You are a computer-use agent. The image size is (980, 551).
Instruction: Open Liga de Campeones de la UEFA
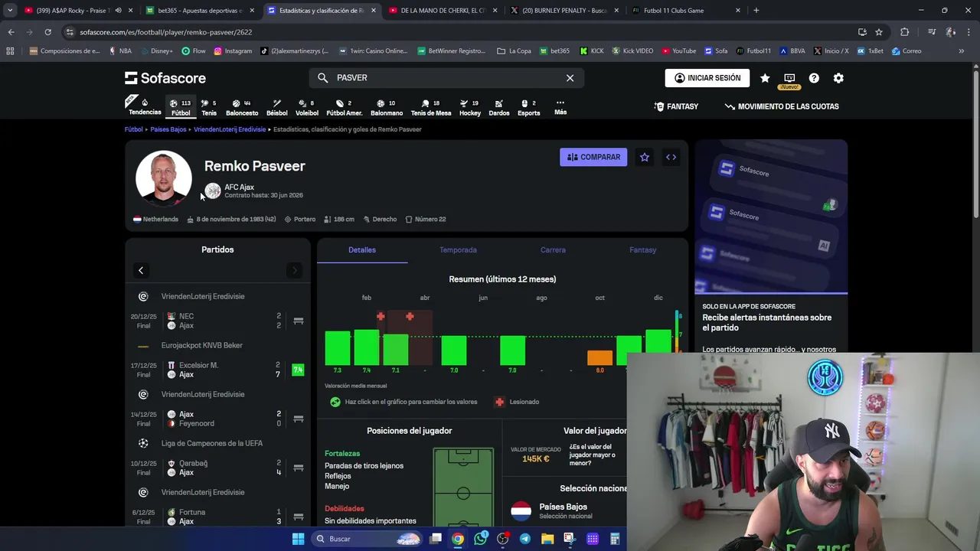point(211,443)
